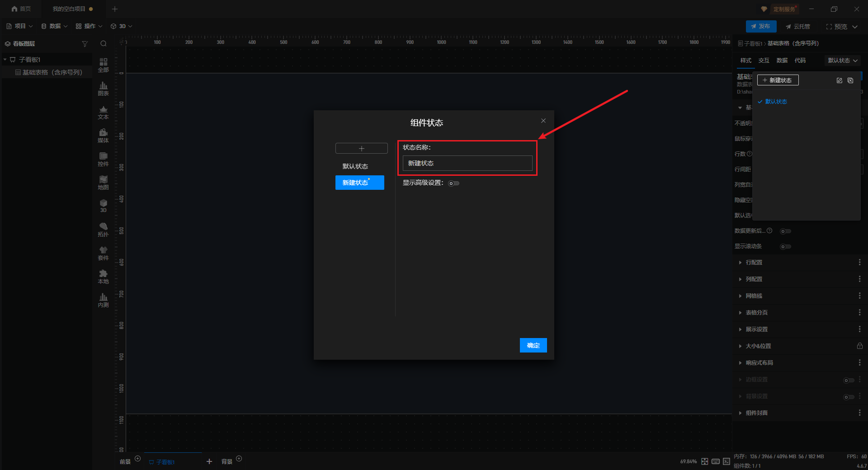Toggle 显示高级设置 switch in dialog
Image resolution: width=868 pixels, height=470 pixels.
click(453, 183)
